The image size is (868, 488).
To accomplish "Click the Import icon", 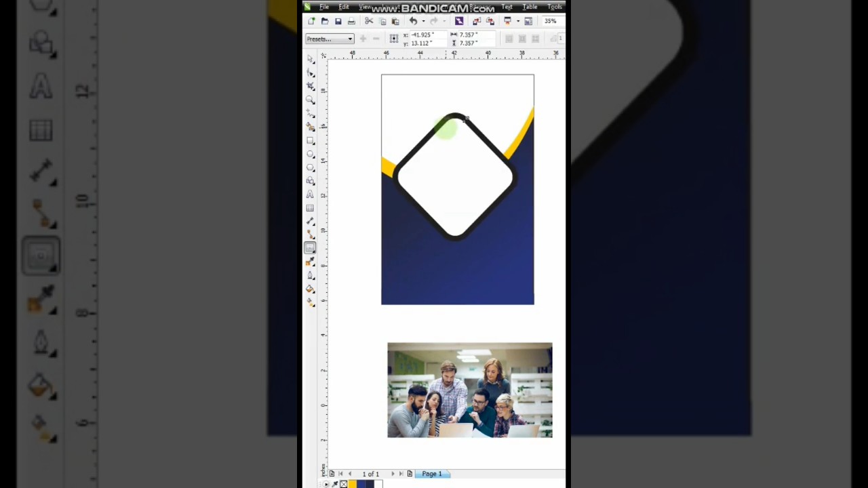I will point(477,22).
